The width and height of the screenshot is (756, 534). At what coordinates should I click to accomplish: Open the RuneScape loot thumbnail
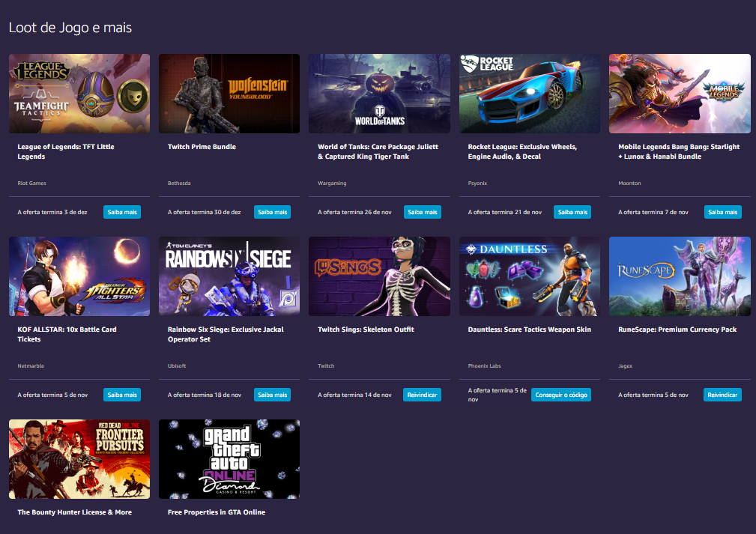click(x=680, y=276)
